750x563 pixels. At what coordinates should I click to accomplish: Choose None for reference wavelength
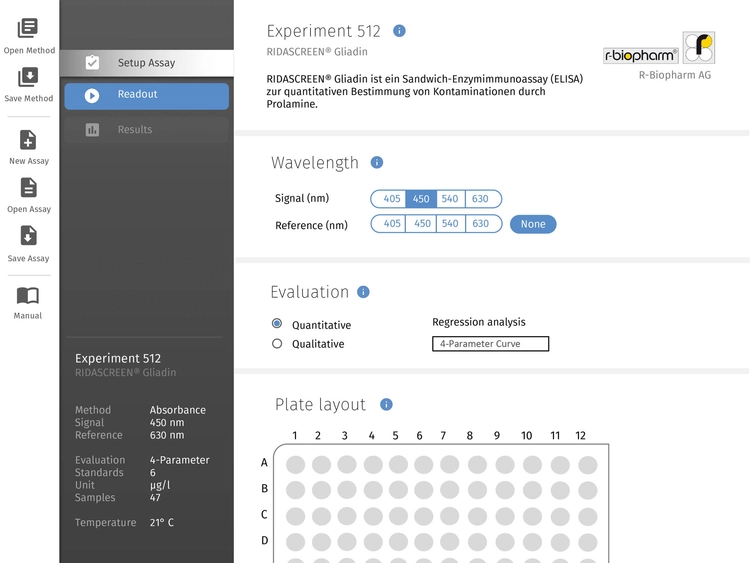533,224
